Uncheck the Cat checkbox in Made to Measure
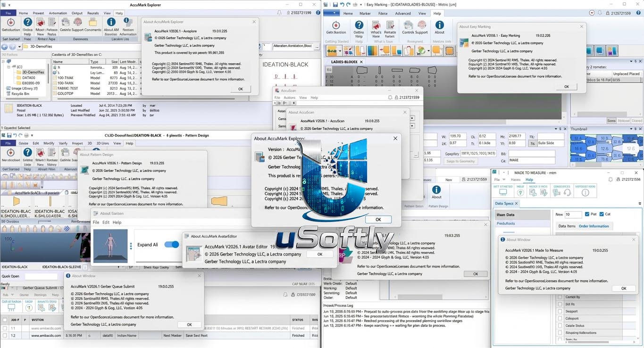Image resolution: width=644 pixels, height=348 pixels. (602, 214)
